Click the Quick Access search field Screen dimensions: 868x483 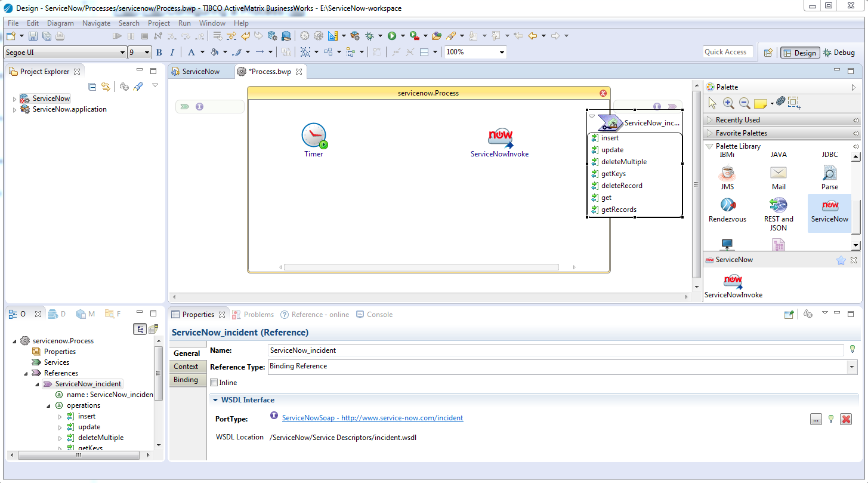[x=728, y=52]
